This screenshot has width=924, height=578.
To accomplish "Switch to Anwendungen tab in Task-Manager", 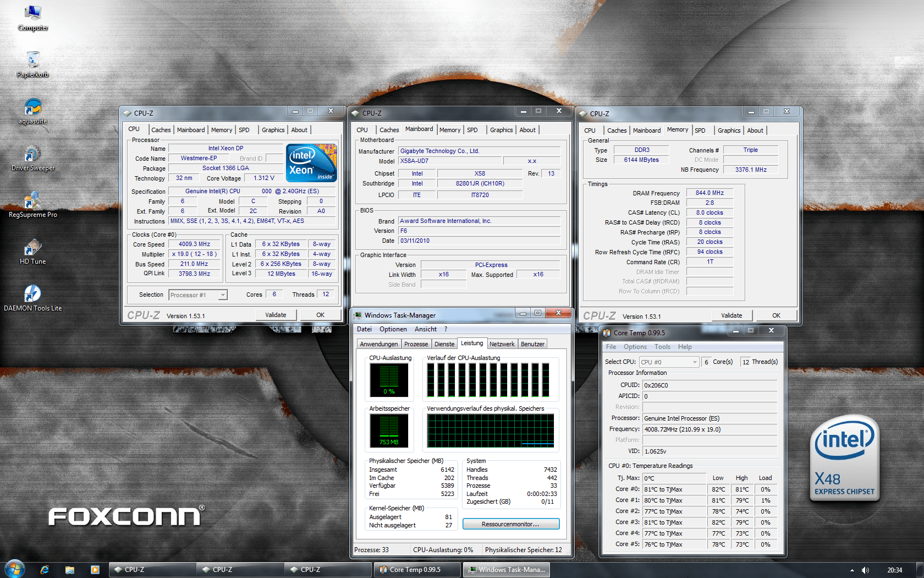I will click(x=379, y=344).
